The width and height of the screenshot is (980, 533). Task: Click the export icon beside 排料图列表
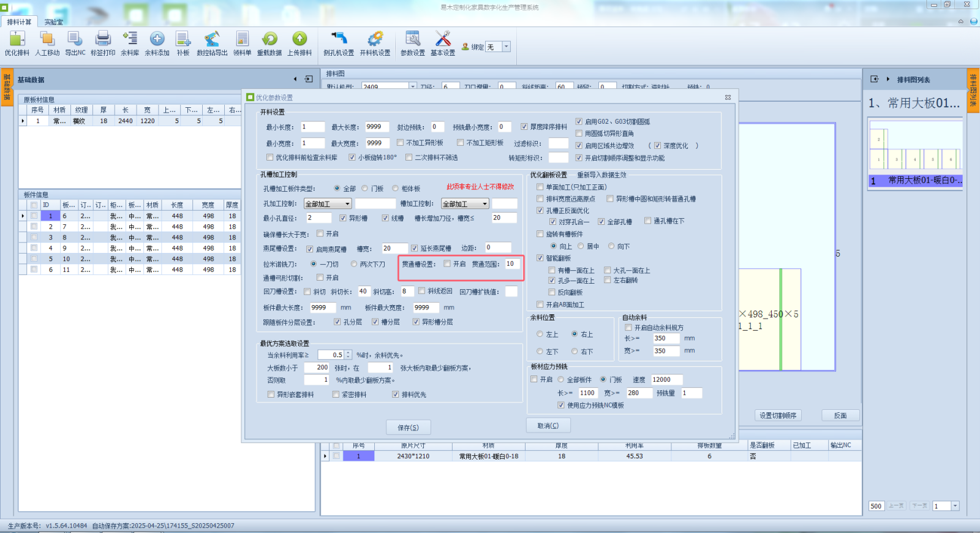point(874,79)
